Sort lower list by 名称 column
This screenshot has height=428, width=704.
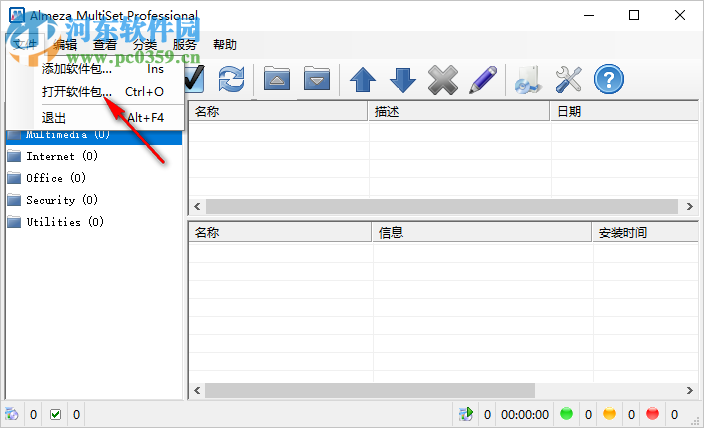tap(280, 233)
